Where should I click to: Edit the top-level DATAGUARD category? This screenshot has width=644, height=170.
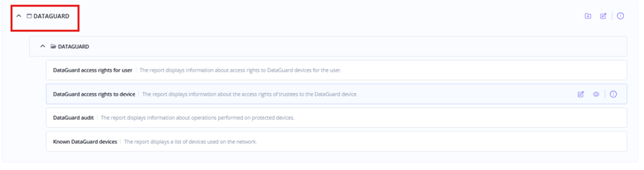[603, 16]
